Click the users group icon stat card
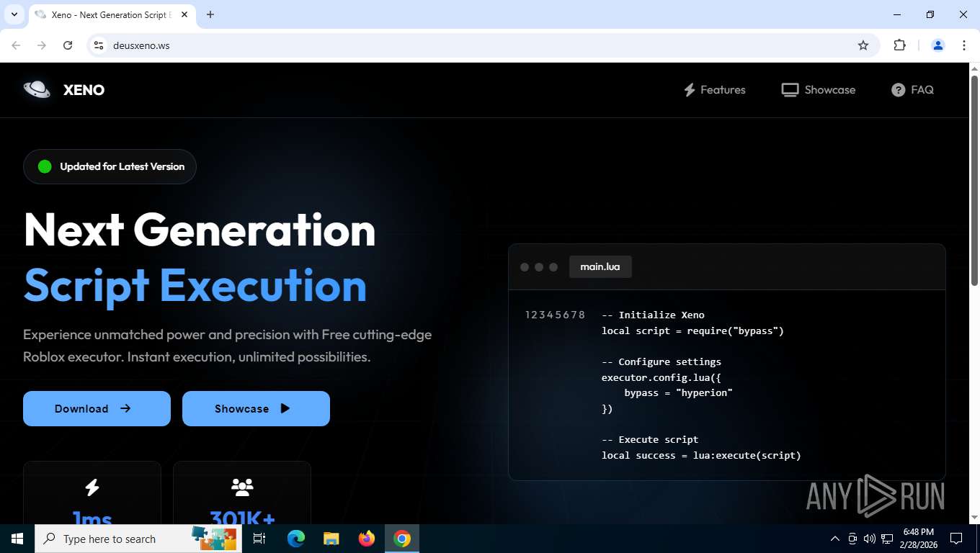The image size is (980, 553). click(242, 493)
